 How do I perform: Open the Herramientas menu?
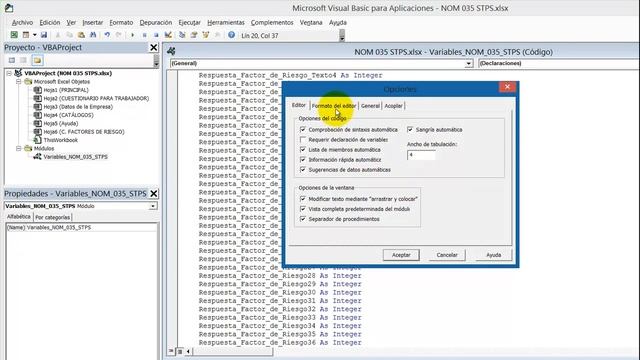226,22
